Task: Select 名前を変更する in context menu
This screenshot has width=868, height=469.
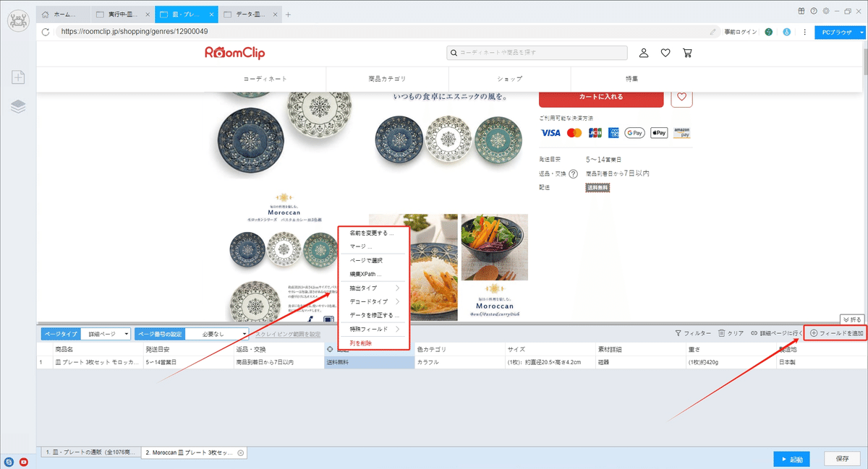Action: tap(373, 233)
